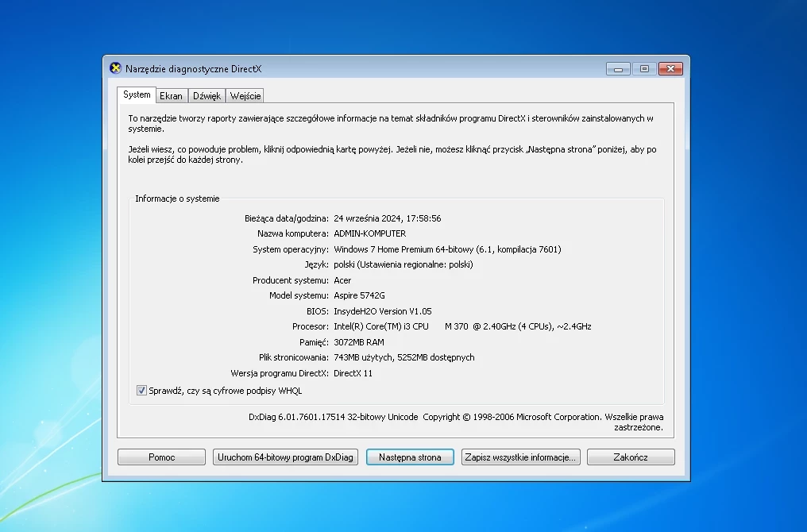Exit using the Zakończ button
Image resolution: width=807 pixels, height=532 pixels.
click(631, 457)
